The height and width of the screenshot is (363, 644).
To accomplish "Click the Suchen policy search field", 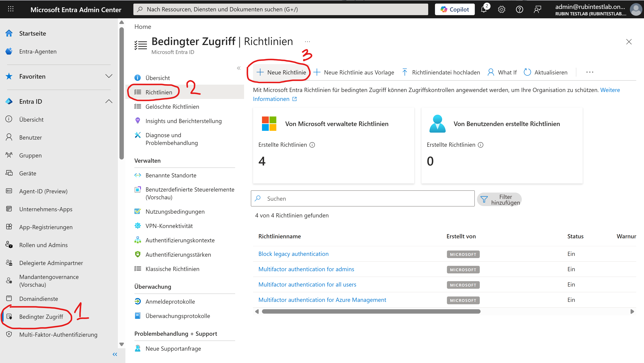I will [363, 199].
